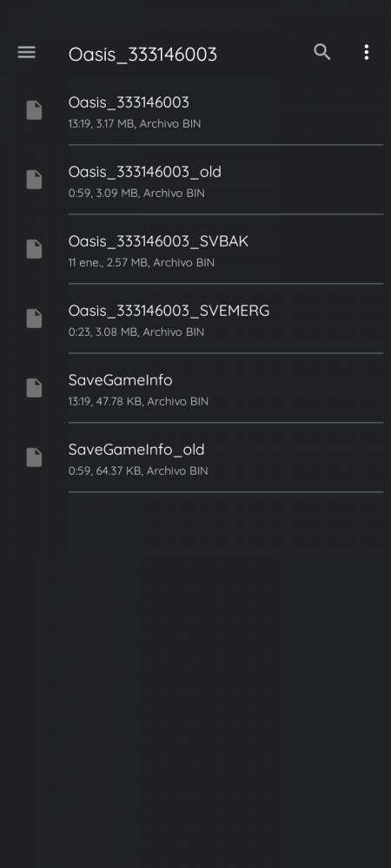Click file icon beside Oasis_333146003_SVBAK

tap(35, 249)
